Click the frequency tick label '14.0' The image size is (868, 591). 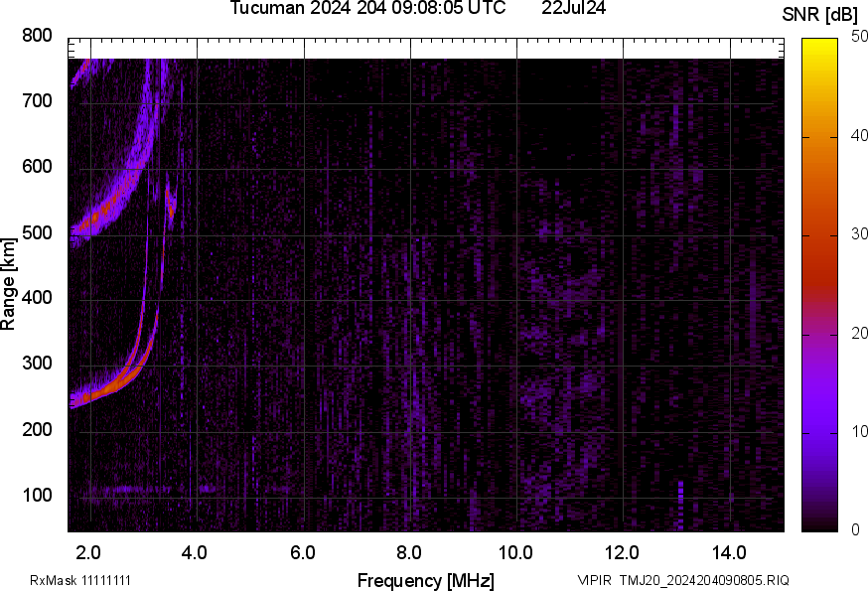[729, 552]
